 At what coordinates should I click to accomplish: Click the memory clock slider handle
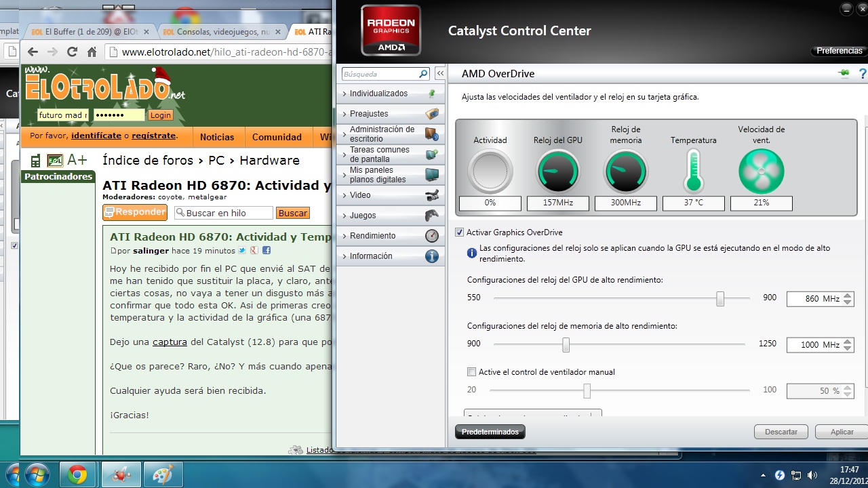tap(566, 345)
